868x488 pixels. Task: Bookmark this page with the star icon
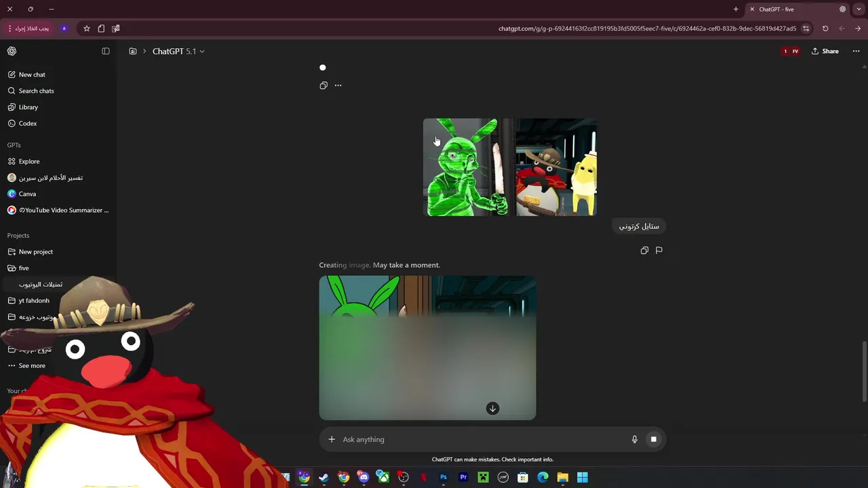tap(87, 28)
